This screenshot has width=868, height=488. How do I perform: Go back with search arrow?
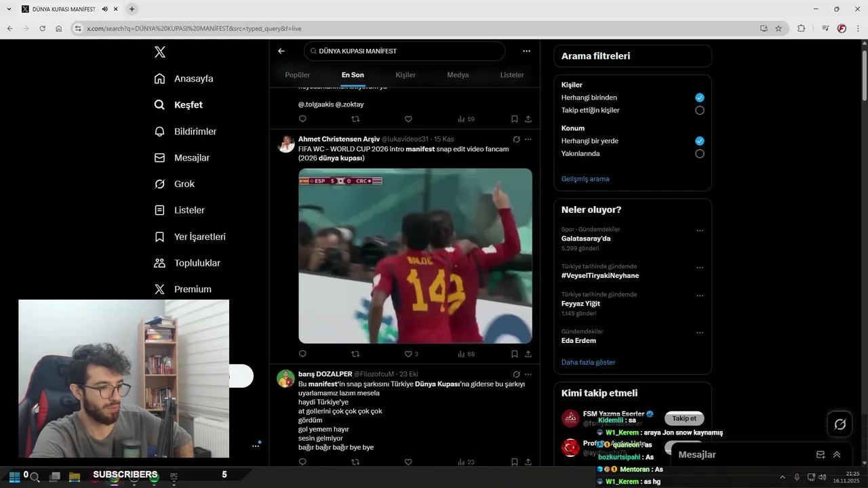point(281,51)
